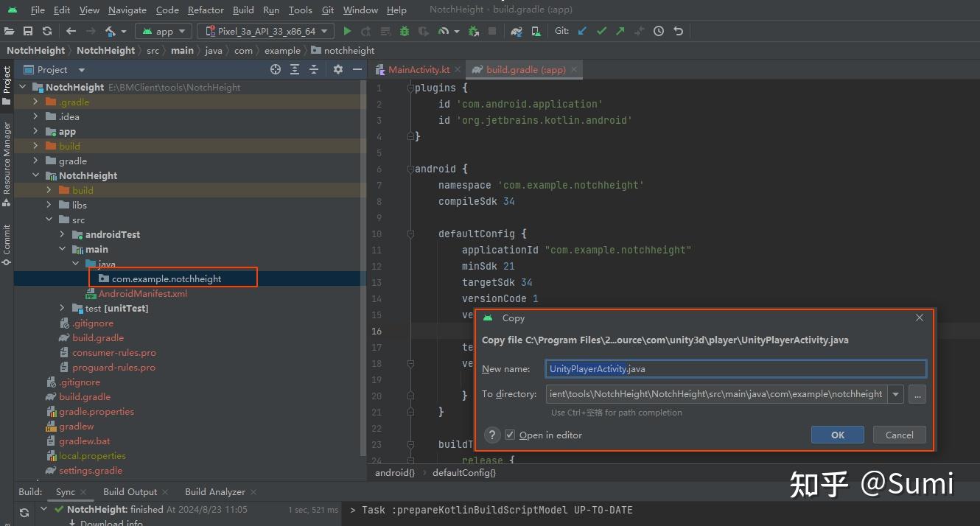980x526 pixels.
Task: Show Git history with clock icon
Action: 659,31
